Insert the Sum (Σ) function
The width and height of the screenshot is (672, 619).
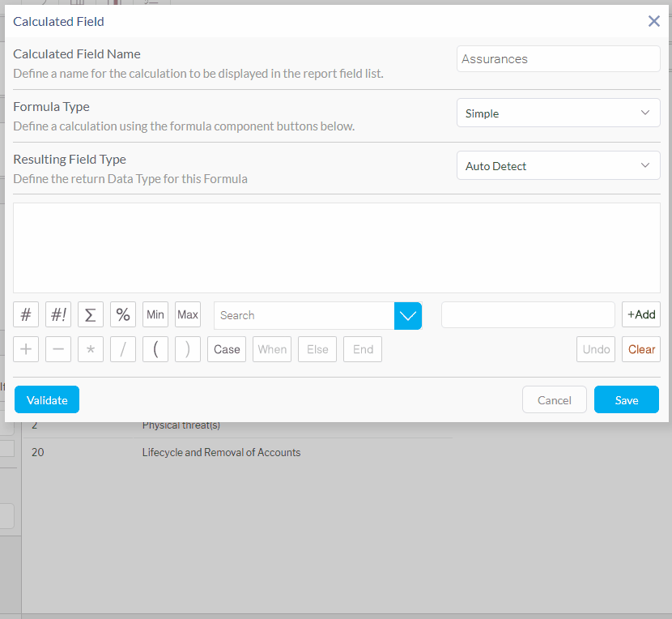tap(90, 314)
